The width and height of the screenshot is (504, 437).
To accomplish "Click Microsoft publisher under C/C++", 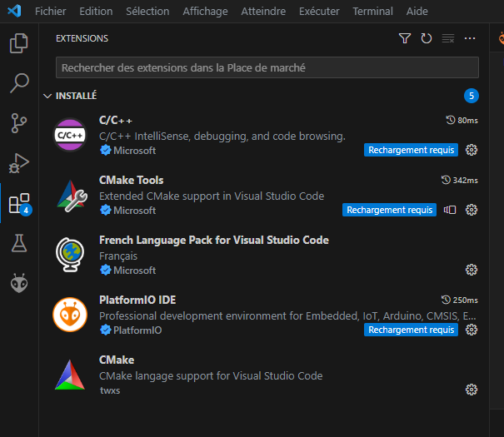I will pos(134,151).
